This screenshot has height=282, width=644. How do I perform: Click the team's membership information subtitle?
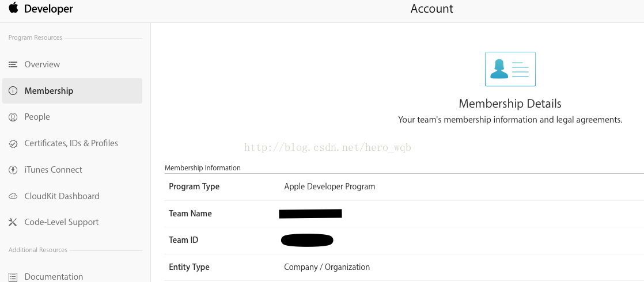(510, 120)
